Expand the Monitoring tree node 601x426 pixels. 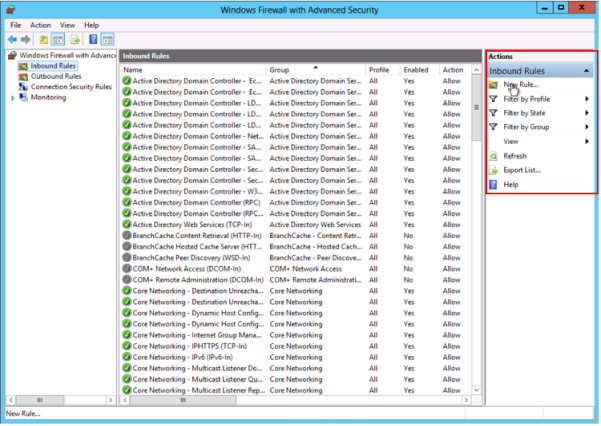[x=12, y=98]
